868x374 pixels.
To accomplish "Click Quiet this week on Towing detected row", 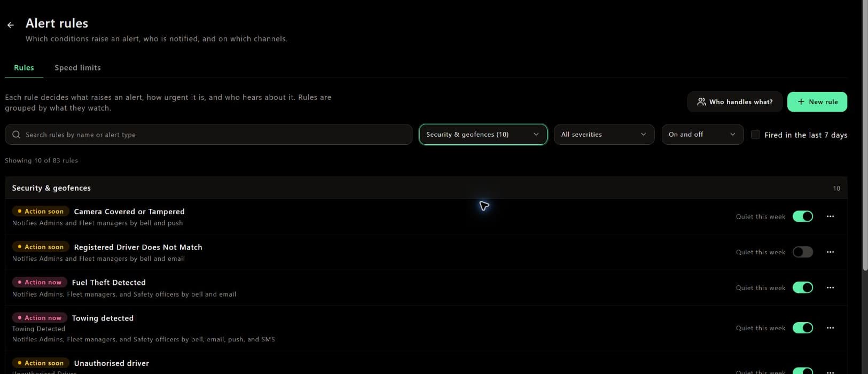I will (x=761, y=328).
